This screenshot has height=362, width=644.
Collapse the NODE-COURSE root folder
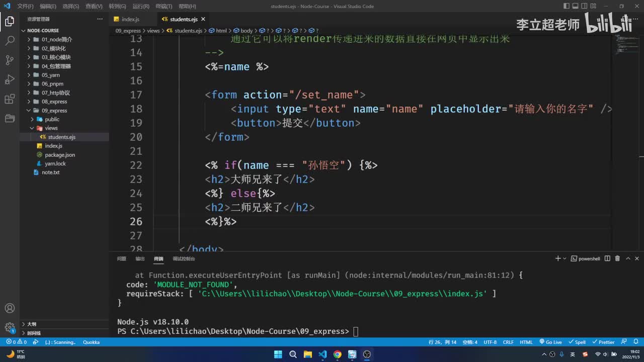coord(64,30)
